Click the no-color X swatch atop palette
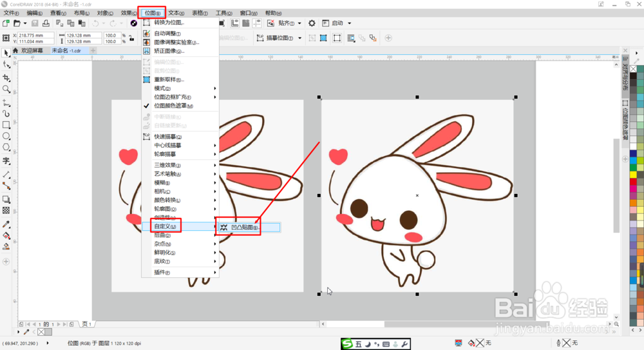The height and width of the screenshot is (350, 644). pos(633,69)
